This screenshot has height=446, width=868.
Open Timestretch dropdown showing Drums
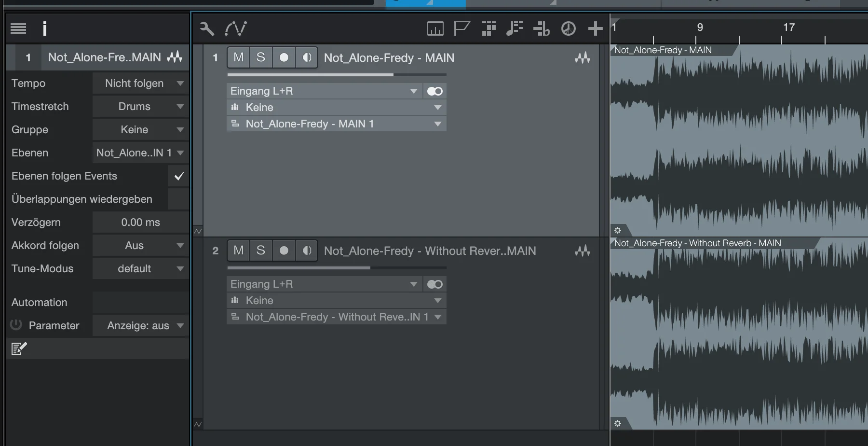pyautogui.click(x=141, y=107)
